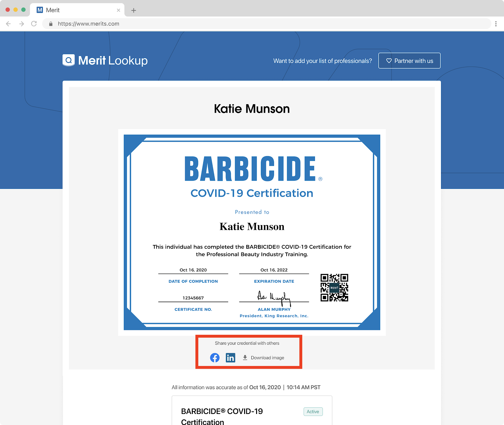Click the macOS red close window button
The width and height of the screenshot is (504, 425).
(8, 10)
